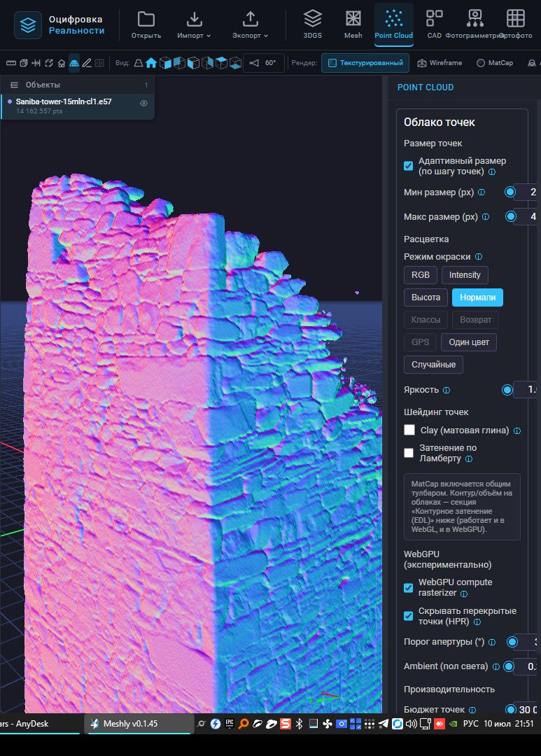Open info icon beside Макс размер (px)

tap(486, 216)
